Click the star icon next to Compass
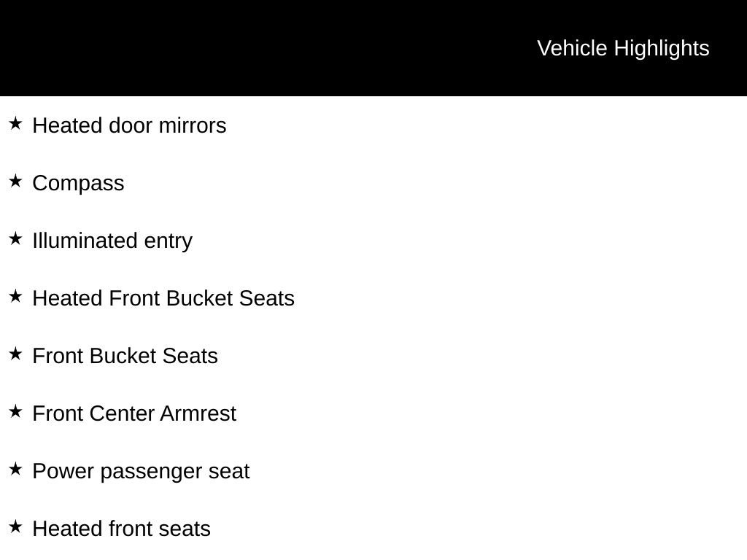 (15, 181)
